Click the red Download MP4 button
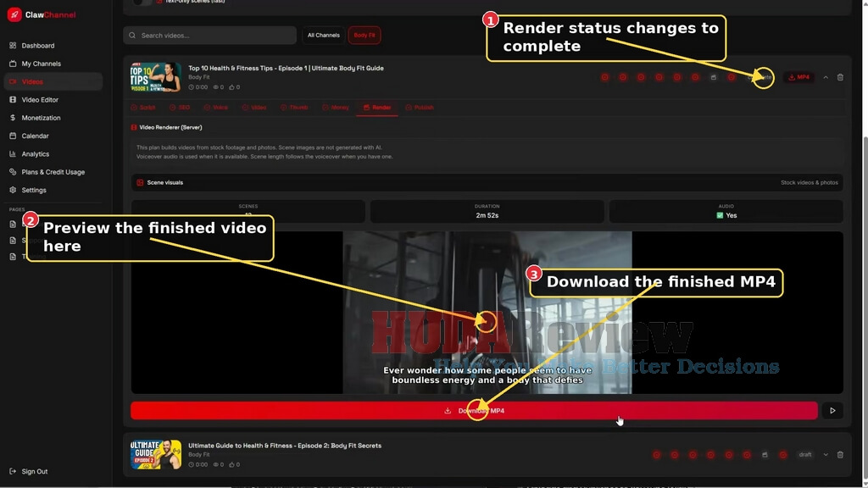868x488 pixels. pos(474,411)
